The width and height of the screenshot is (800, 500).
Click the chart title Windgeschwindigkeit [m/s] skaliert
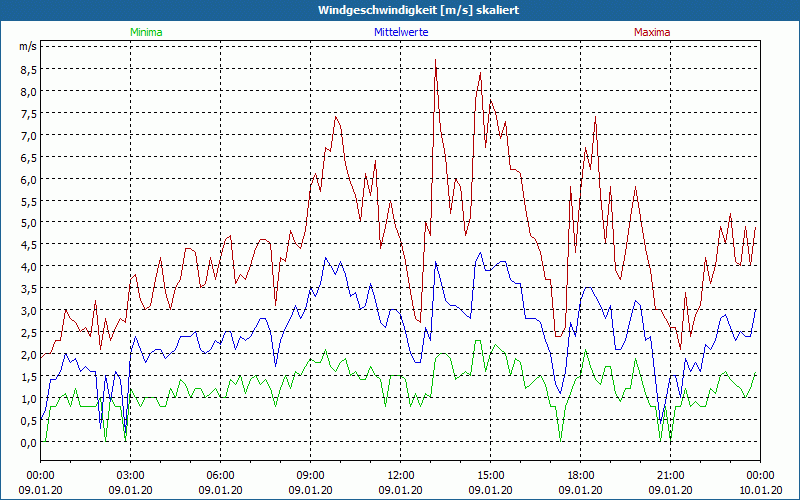(x=418, y=10)
